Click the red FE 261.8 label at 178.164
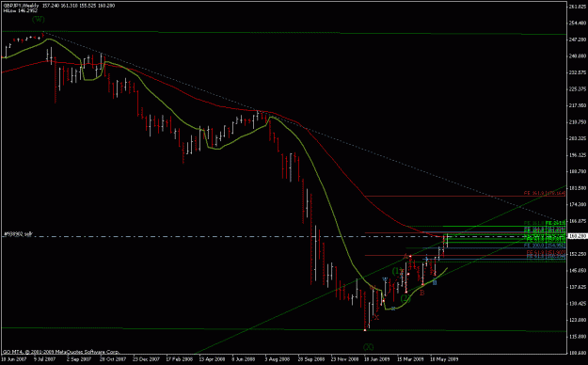The width and height of the screenshot is (588, 365). tap(544, 193)
